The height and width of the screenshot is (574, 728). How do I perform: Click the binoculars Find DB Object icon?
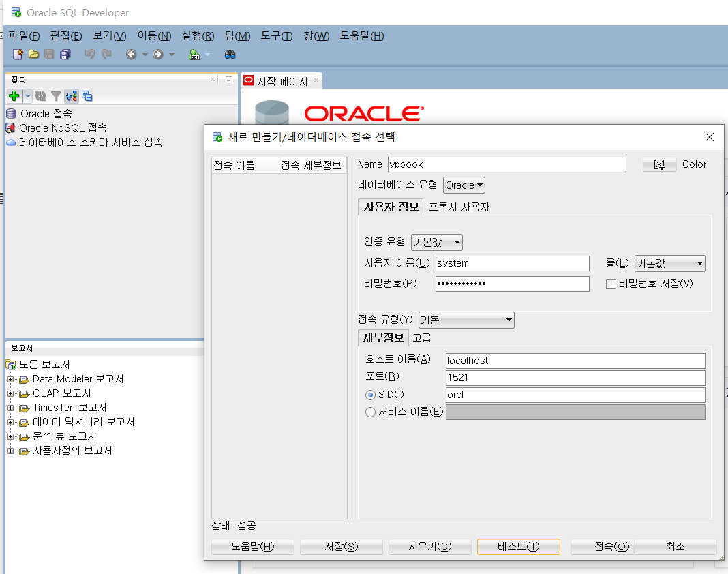pos(230,55)
